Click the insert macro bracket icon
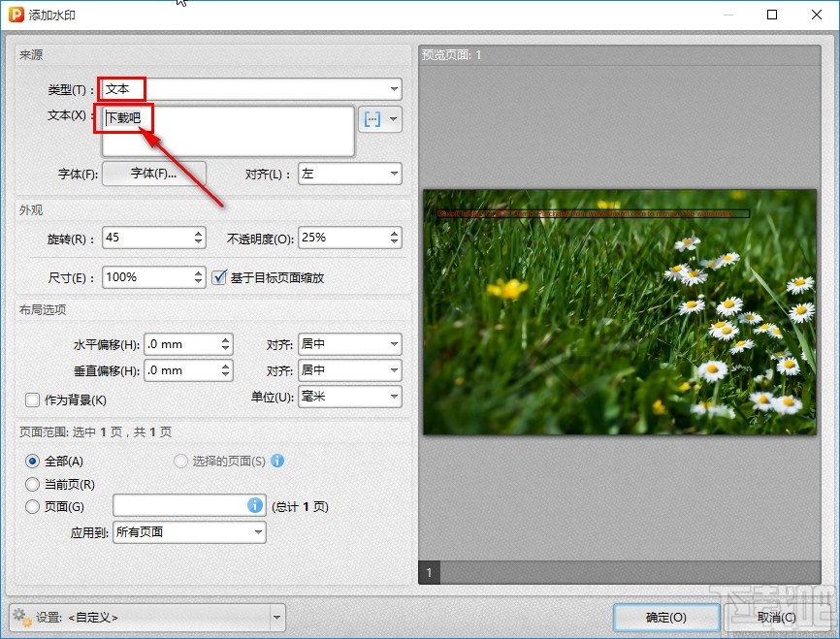This screenshot has height=639, width=840. click(372, 119)
